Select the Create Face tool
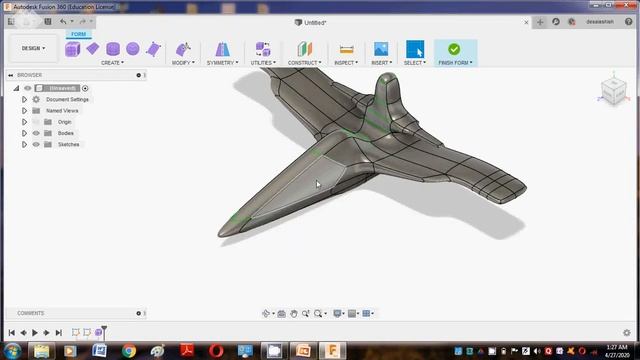The width and height of the screenshot is (640, 360). click(153, 49)
